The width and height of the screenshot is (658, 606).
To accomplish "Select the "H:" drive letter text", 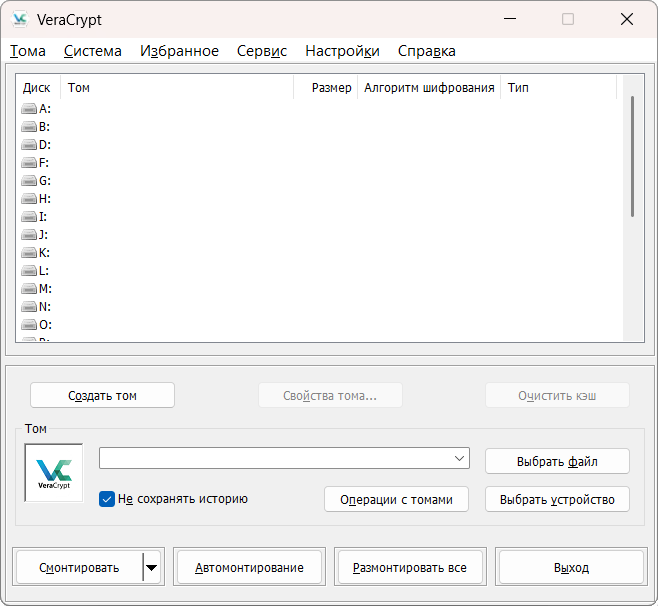I will tap(45, 199).
